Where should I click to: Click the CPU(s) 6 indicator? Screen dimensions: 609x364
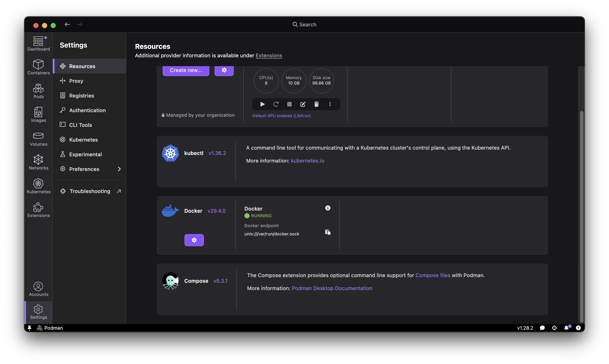266,80
